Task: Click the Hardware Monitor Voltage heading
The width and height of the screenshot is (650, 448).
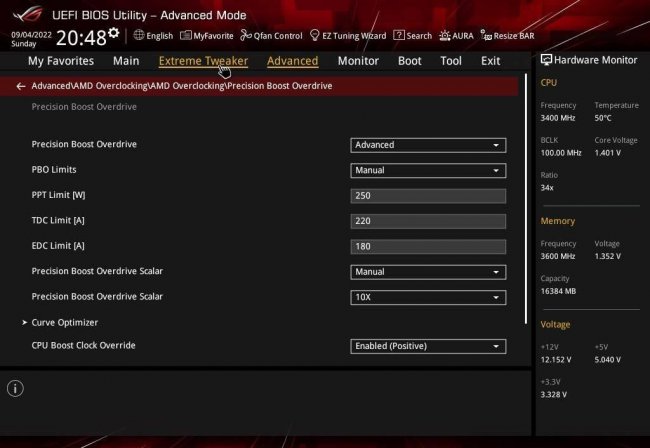Action: 555,324
